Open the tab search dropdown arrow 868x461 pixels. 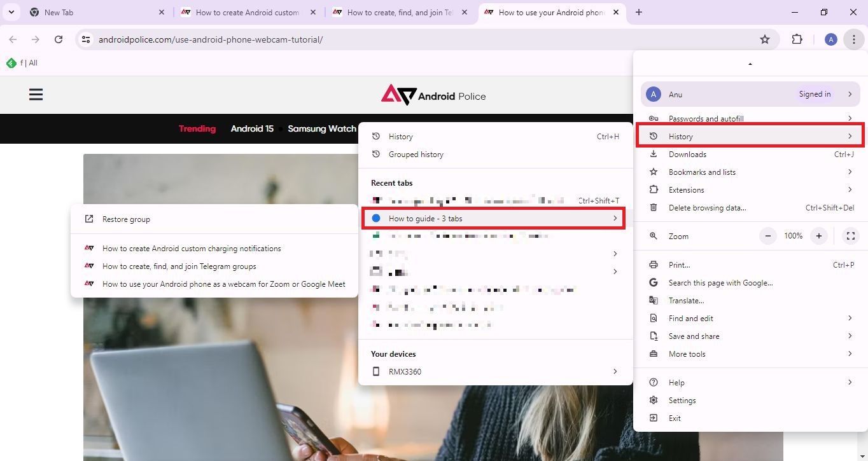(x=11, y=12)
